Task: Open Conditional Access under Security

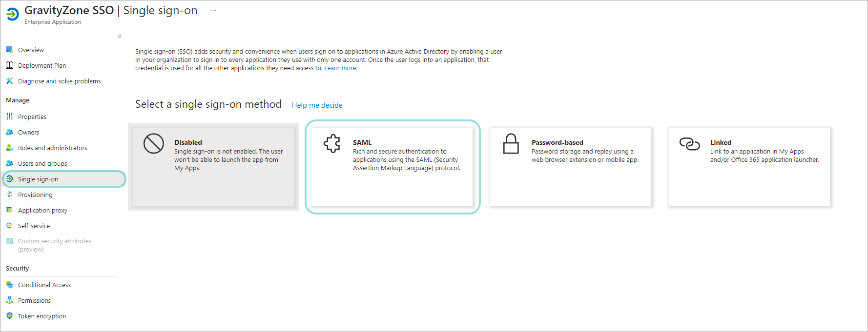Action: pos(44,285)
